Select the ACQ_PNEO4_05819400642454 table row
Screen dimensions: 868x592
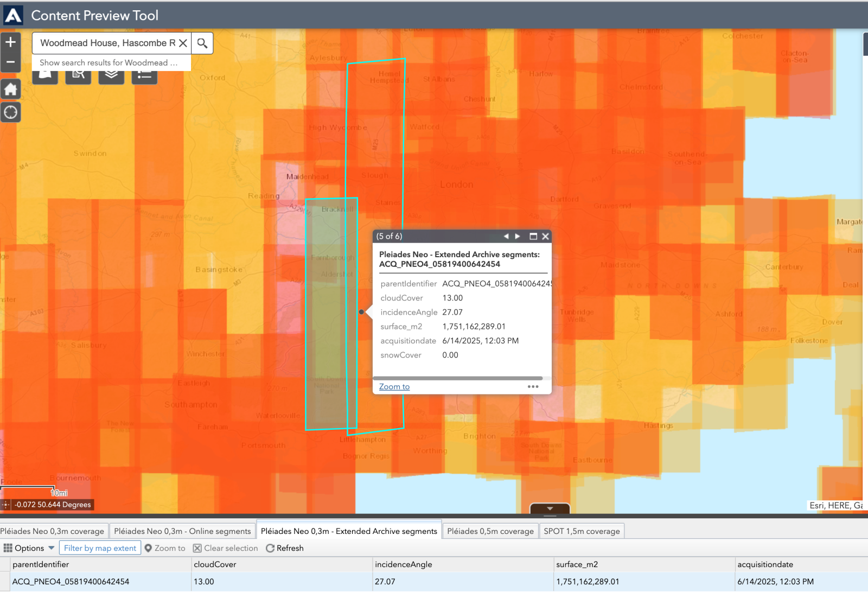point(71,581)
